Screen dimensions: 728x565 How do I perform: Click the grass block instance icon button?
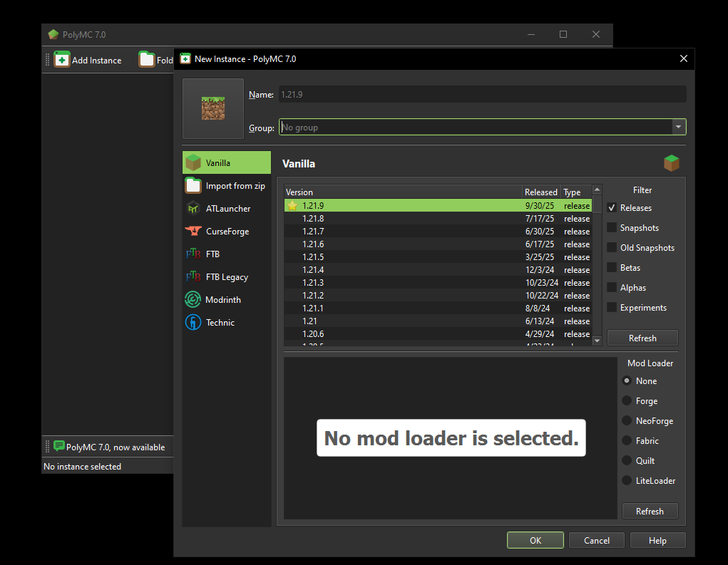pyautogui.click(x=213, y=108)
